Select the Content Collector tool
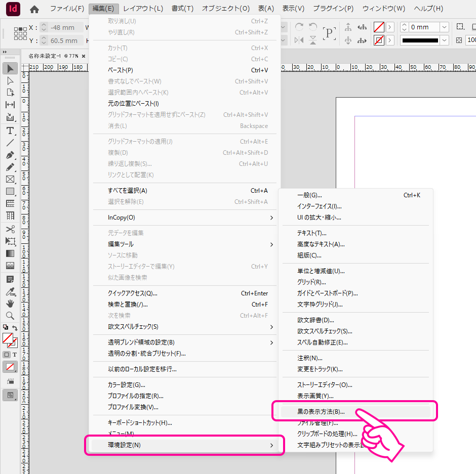Screen dimensions: 476x474 point(10,117)
